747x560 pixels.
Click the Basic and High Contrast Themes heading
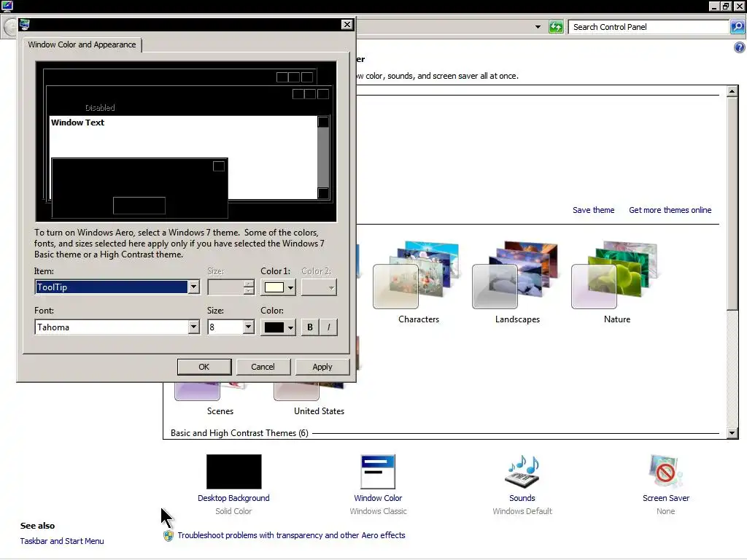(239, 433)
